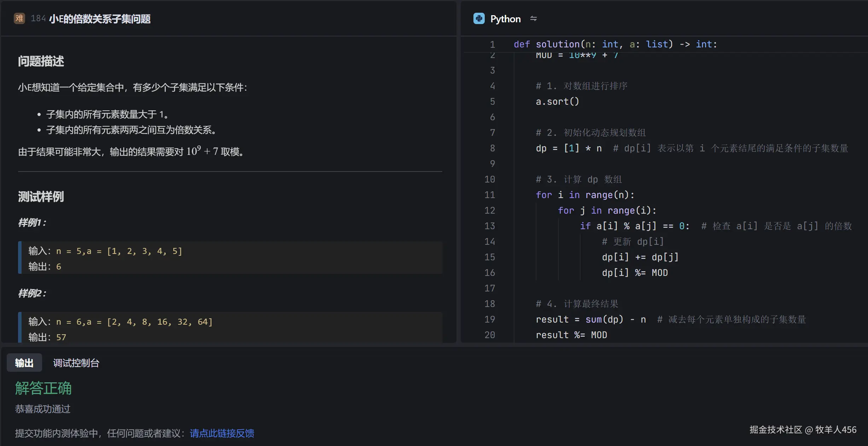Click the for j in range(i) line
The width and height of the screenshot is (868, 446).
[607, 210]
